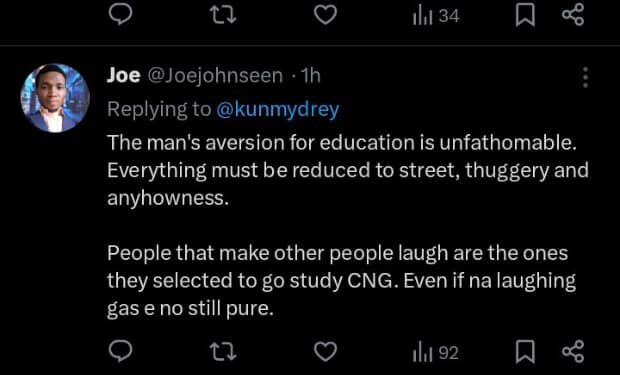Image resolution: width=620 pixels, height=375 pixels.
Task: Share the upper tweet
Action: (573, 15)
